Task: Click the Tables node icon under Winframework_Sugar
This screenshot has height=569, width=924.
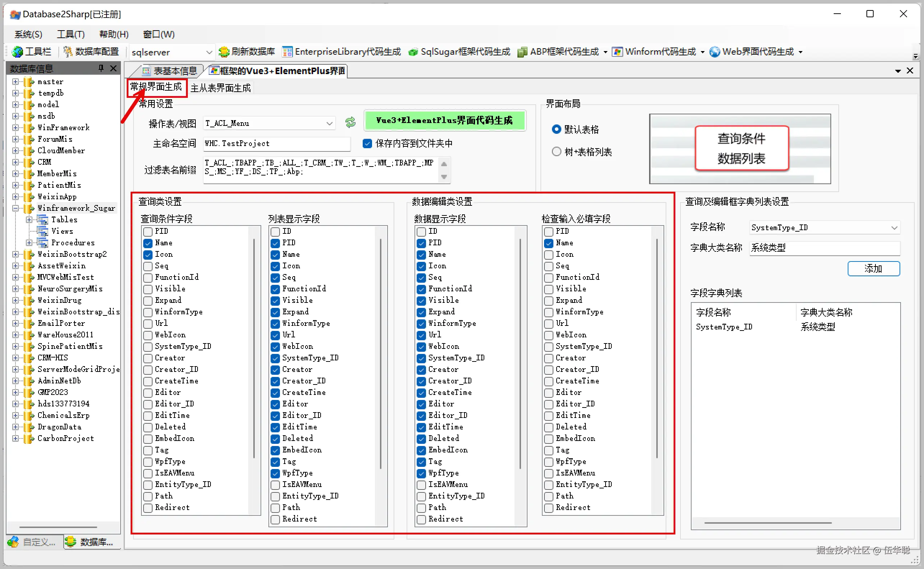Action: tap(43, 219)
